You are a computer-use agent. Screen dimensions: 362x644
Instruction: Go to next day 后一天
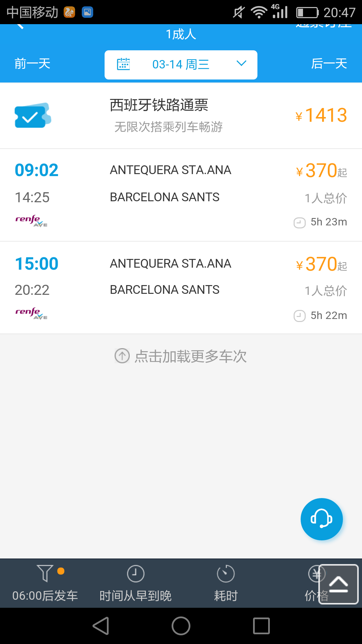[329, 64]
